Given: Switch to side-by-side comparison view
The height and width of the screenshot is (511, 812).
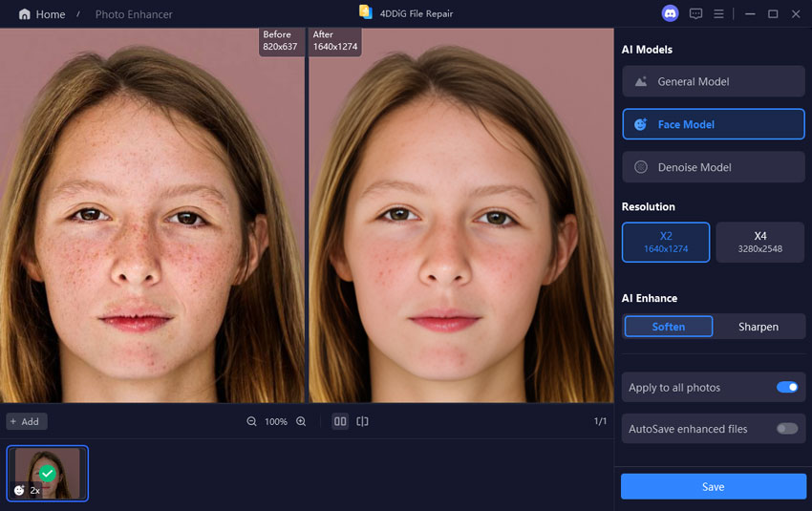Looking at the screenshot, I should click(339, 421).
